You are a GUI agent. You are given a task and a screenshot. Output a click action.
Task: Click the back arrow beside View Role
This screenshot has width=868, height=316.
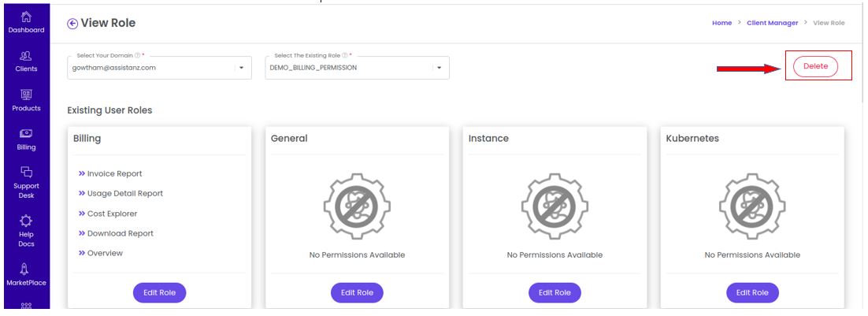tap(72, 23)
